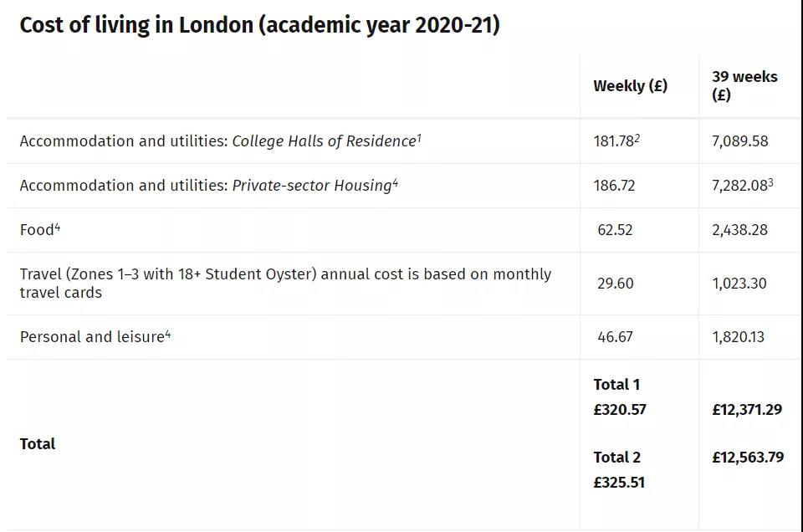Click the Total 1 weekly amount £320.57
The width and height of the screenshot is (803, 532).
tap(620, 410)
